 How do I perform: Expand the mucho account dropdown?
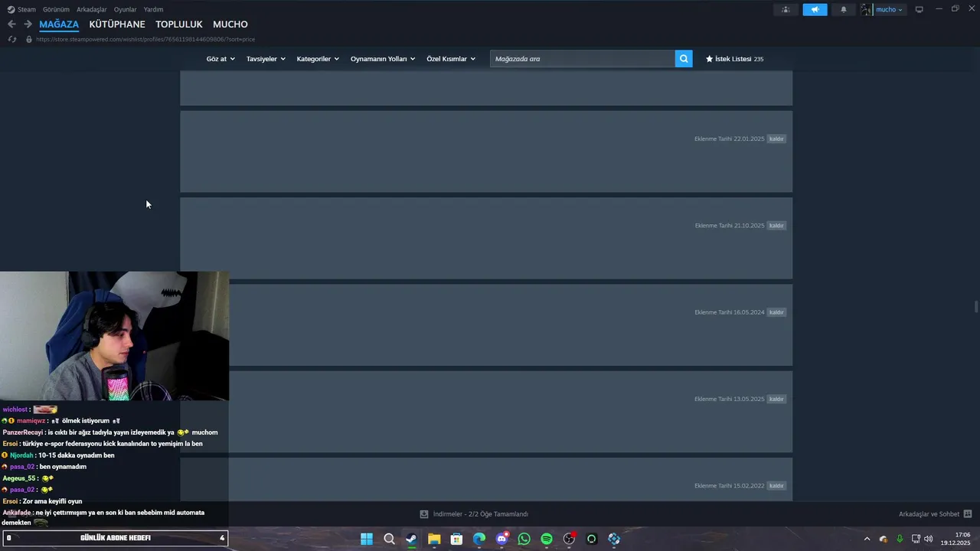[890, 9]
